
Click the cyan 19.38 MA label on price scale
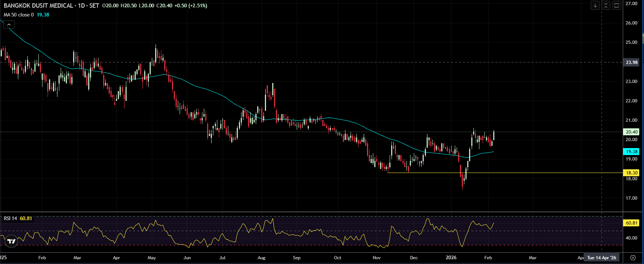(632, 151)
